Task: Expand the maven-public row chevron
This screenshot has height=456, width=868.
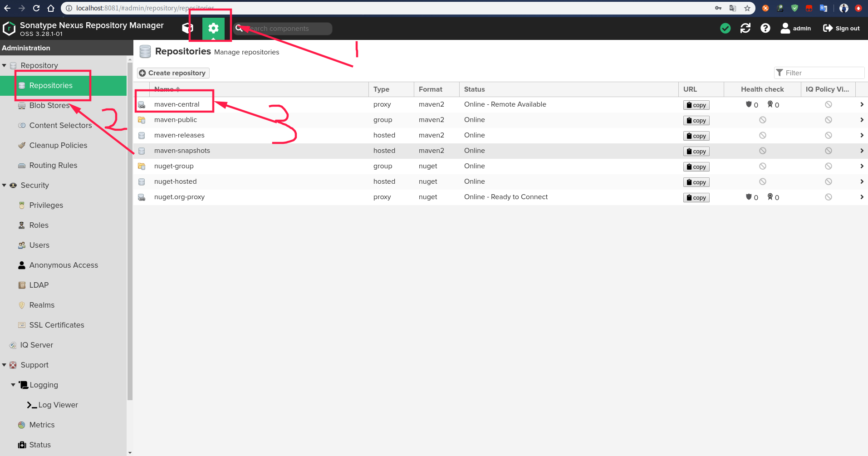Action: [862, 120]
